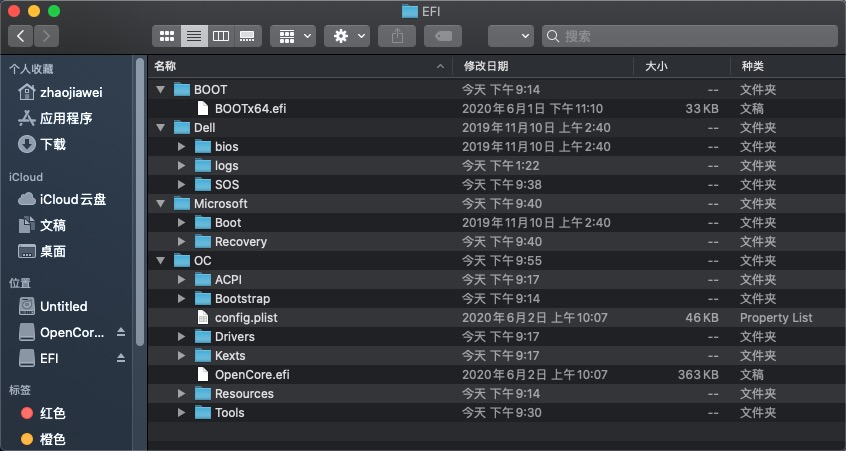Expand the Tools folder

[181, 413]
